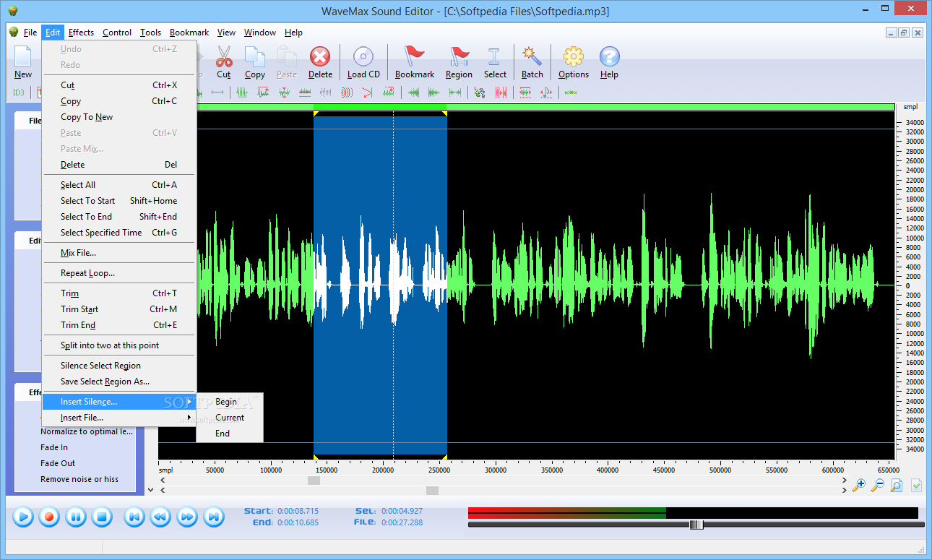This screenshot has width=932, height=560.
Task: Choose Silence Select Region entry
Action: pos(119,366)
